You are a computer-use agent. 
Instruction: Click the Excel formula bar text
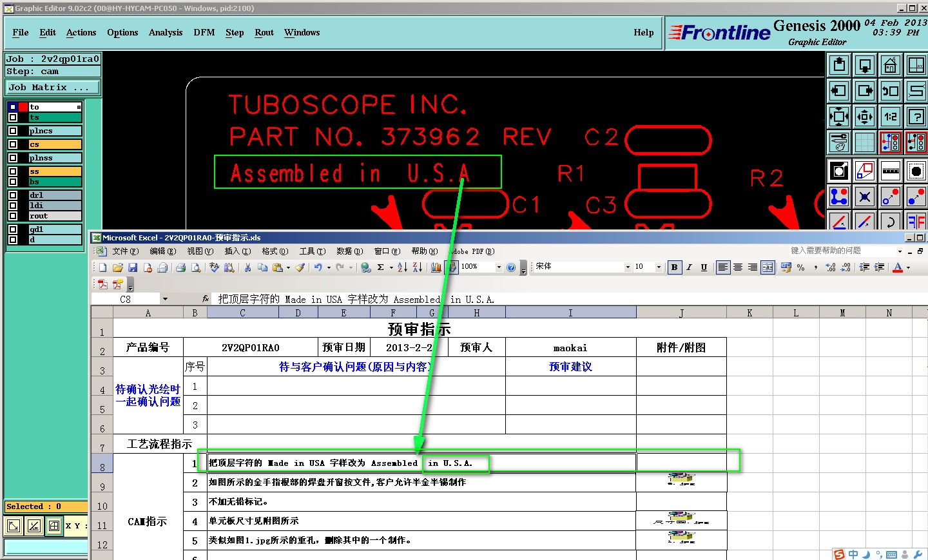(x=356, y=299)
